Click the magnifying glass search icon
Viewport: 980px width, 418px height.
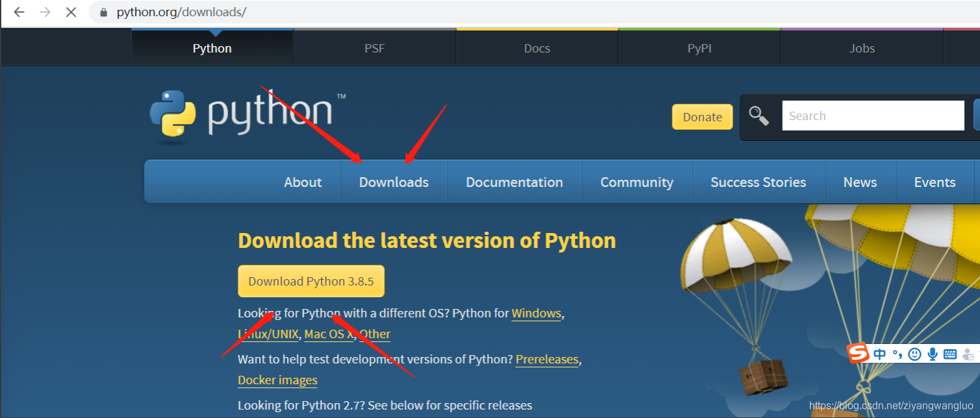tap(759, 116)
